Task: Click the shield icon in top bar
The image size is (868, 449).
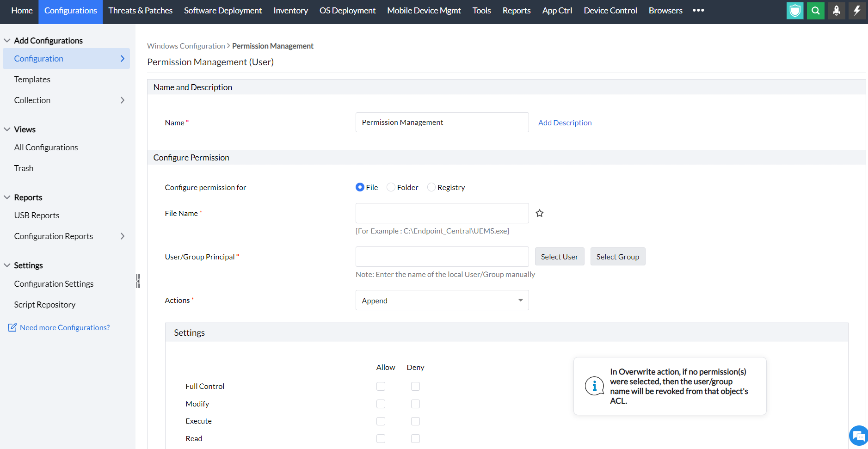Action: point(794,11)
